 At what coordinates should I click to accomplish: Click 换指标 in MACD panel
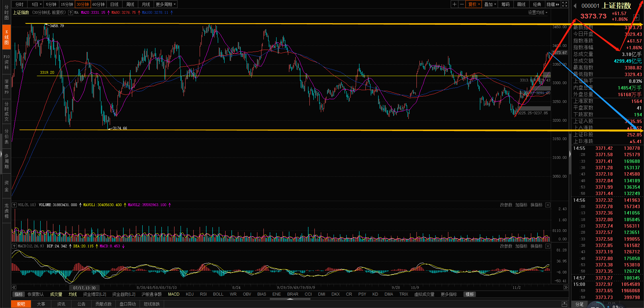click(536, 246)
